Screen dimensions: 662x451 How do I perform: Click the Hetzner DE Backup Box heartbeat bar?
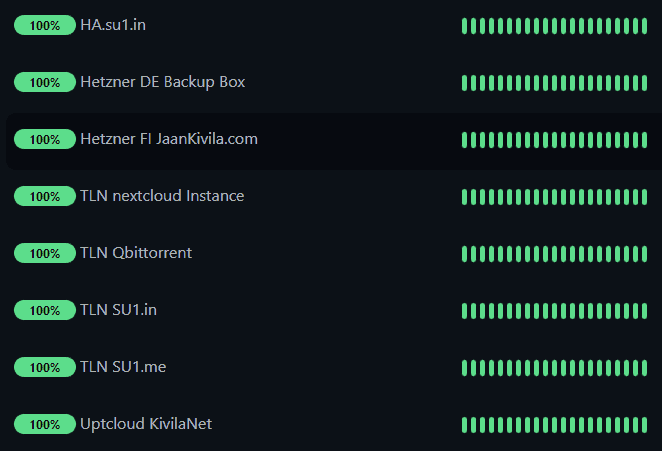coord(554,82)
